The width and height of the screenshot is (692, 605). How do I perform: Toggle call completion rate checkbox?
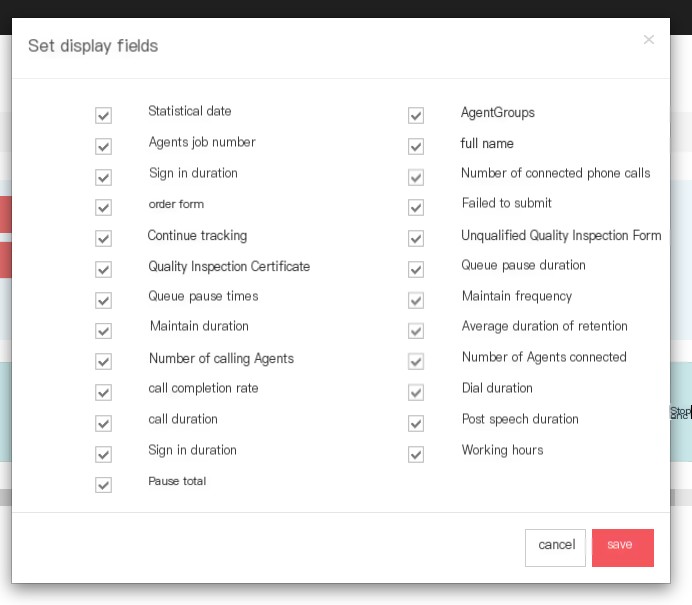point(103,392)
